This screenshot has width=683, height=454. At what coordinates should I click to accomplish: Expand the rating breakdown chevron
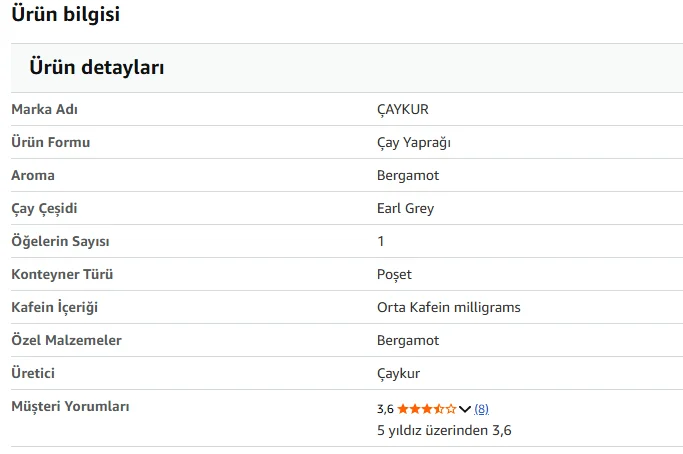tap(465, 409)
